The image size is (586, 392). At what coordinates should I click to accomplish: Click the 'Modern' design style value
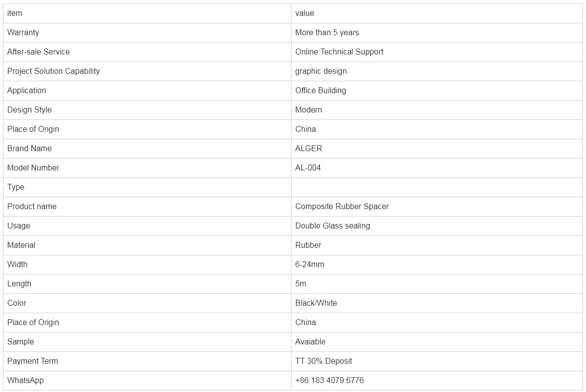point(309,110)
